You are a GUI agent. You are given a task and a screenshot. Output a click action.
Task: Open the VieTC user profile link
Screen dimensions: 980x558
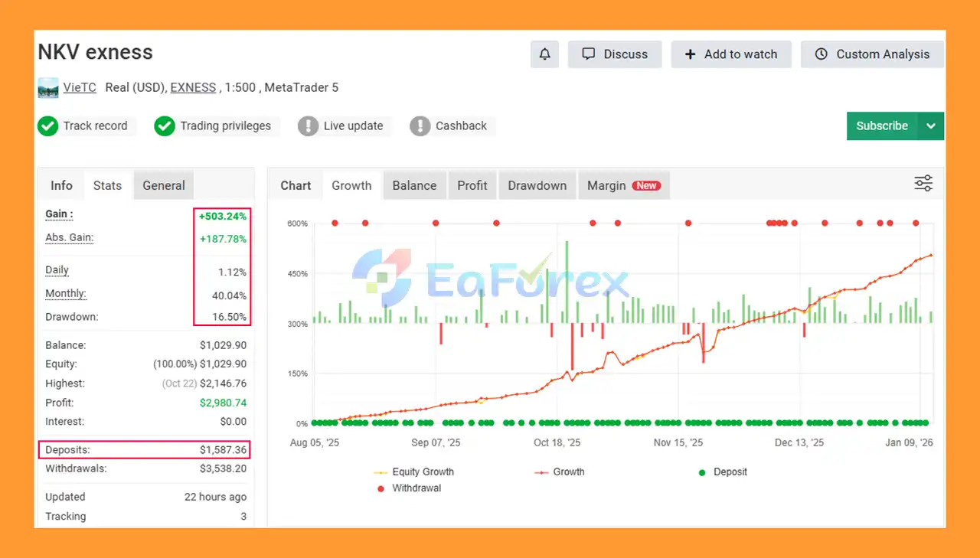coord(80,87)
